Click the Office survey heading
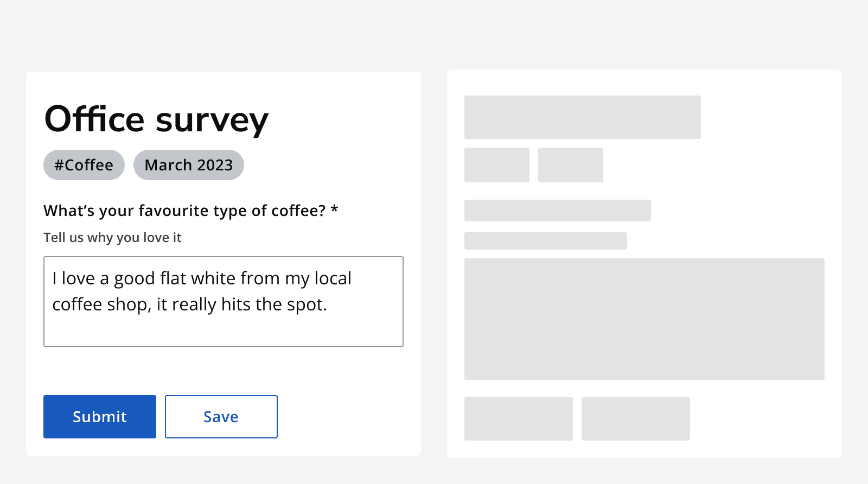The image size is (868, 484). tap(156, 119)
